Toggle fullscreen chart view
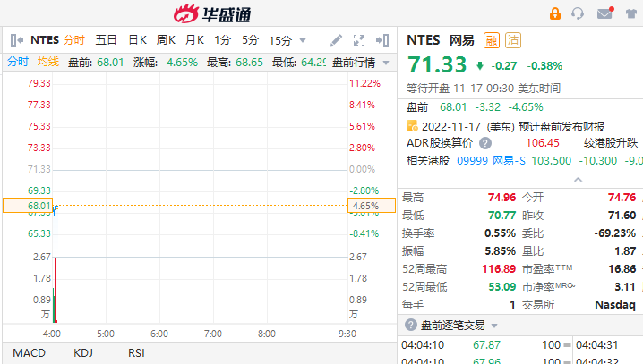 click(x=359, y=40)
